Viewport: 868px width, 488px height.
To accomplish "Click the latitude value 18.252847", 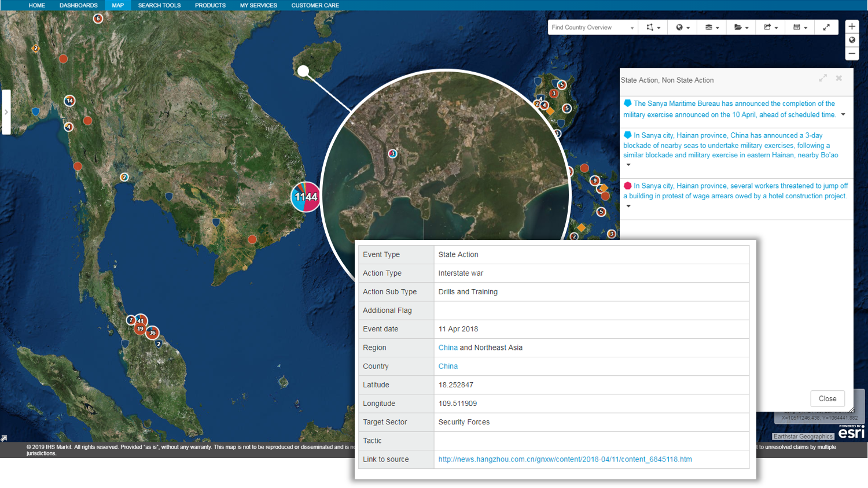I will pyautogui.click(x=456, y=385).
